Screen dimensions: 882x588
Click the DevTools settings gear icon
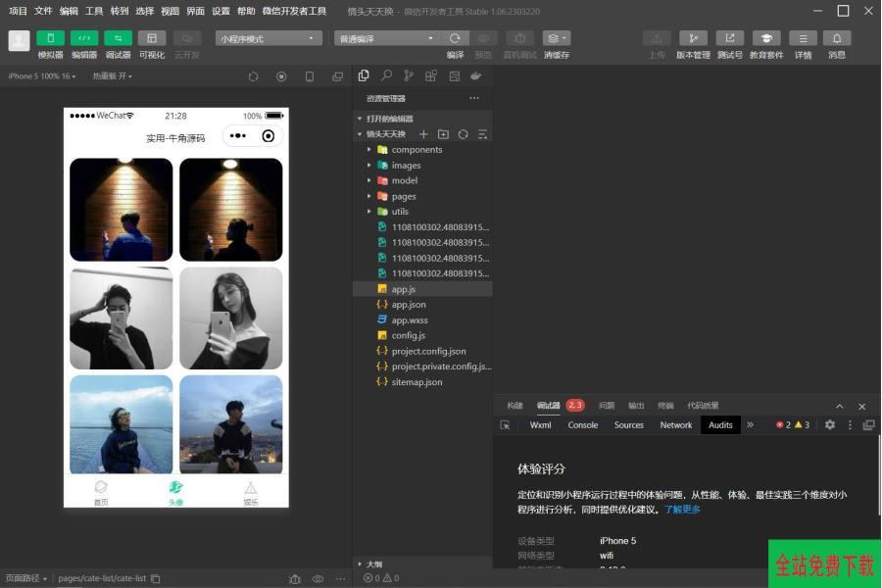(x=830, y=425)
